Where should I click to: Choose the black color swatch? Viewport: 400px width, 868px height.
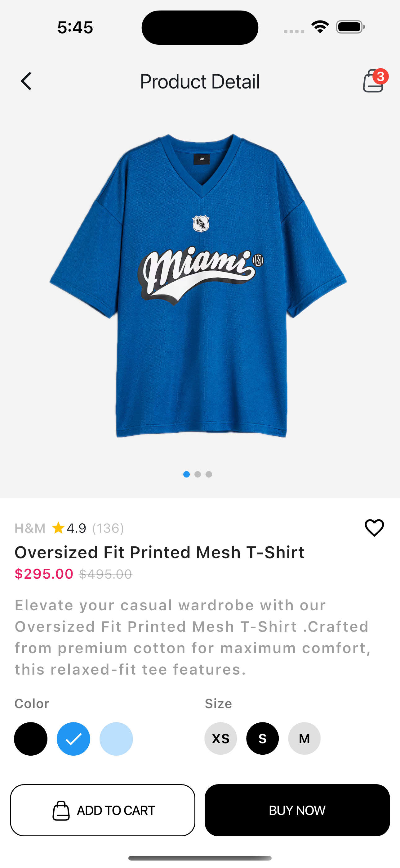[31, 739]
